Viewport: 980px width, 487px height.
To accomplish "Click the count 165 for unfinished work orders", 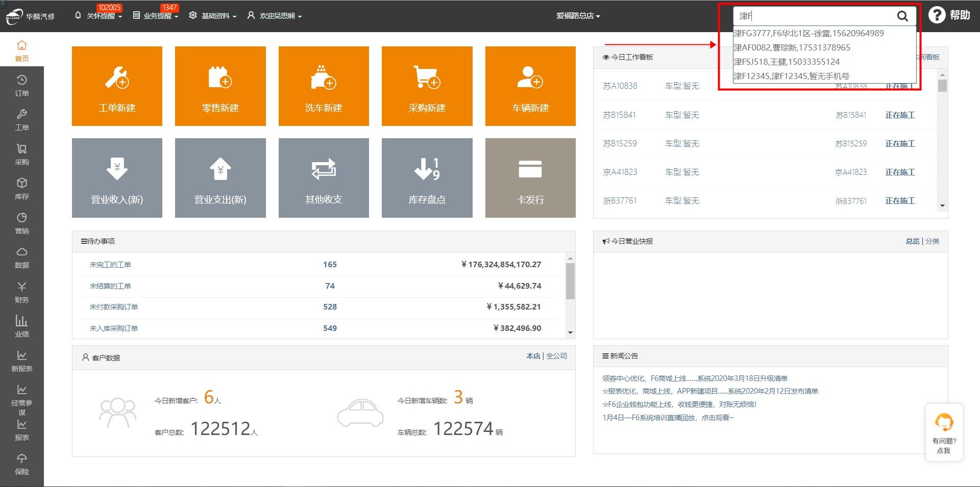I will click(330, 265).
